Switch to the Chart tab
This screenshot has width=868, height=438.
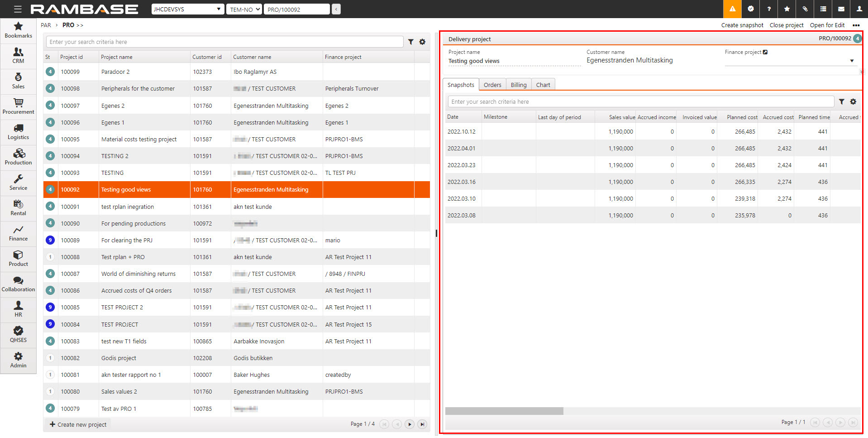pos(543,85)
